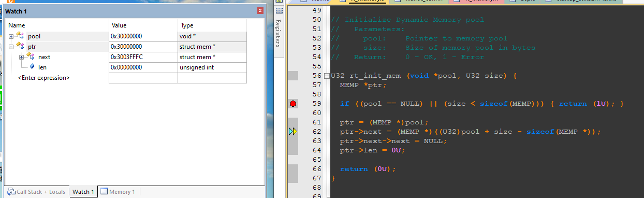
Task: Switch to the Memory 1 tab
Action: pos(118,192)
